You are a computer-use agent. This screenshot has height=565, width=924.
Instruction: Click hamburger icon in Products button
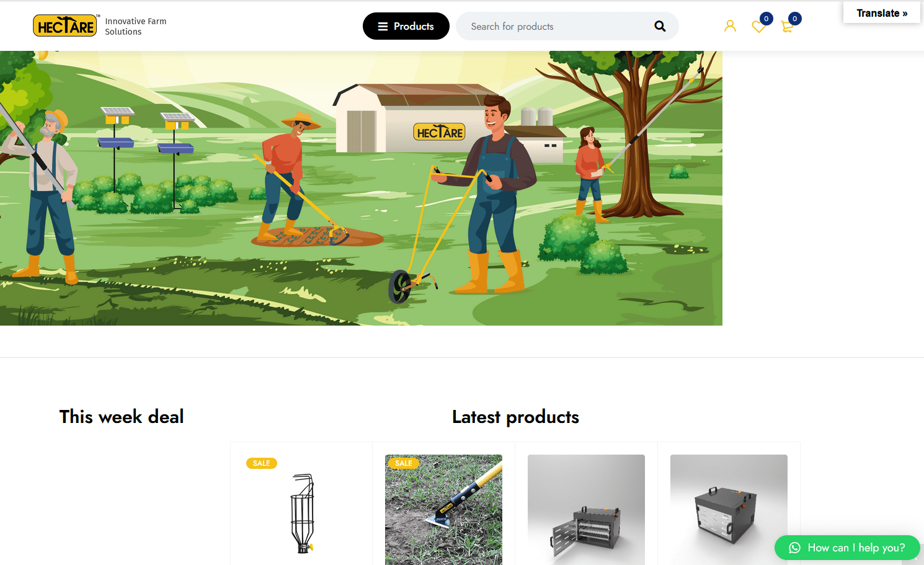tap(383, 27)
